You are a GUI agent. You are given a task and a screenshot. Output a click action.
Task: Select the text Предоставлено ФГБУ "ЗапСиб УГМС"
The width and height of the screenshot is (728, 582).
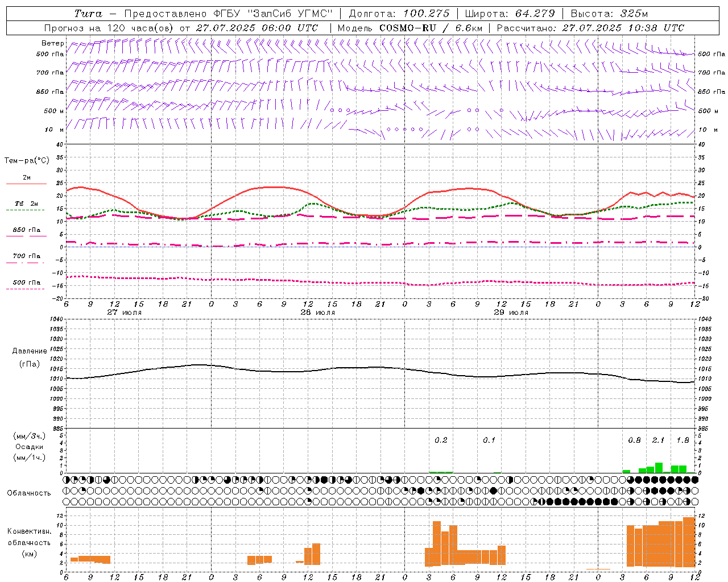228,14
